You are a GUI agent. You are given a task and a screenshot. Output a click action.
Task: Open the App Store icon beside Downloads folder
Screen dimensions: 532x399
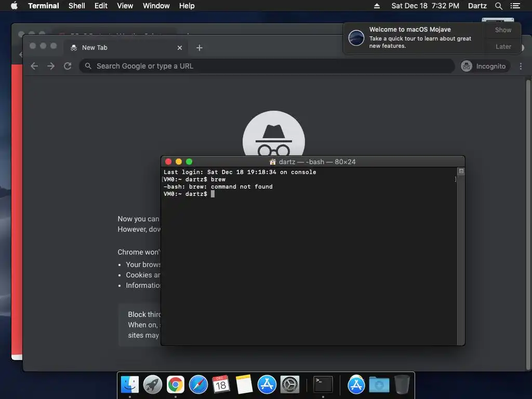pyautogui.click(x=356, y=385)
